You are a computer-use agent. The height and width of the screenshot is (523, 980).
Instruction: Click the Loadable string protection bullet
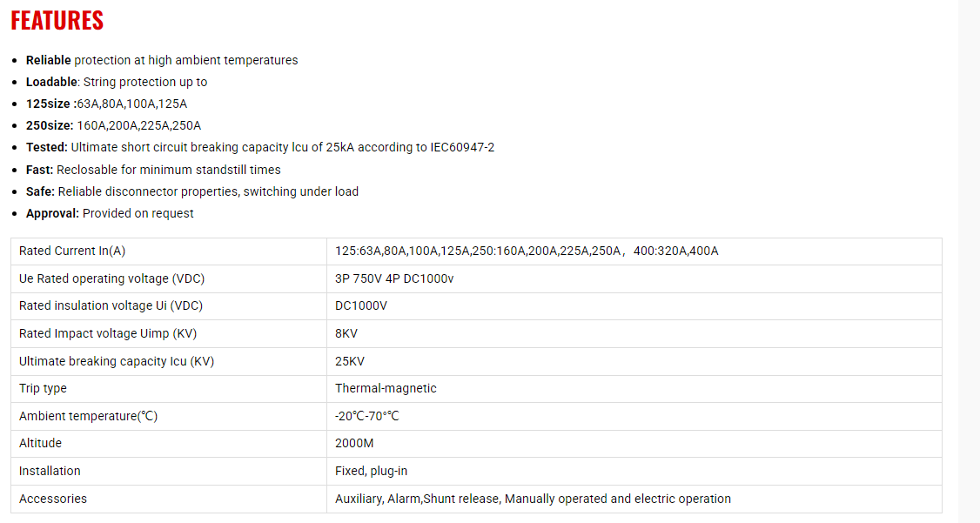[x=117, y=82]
